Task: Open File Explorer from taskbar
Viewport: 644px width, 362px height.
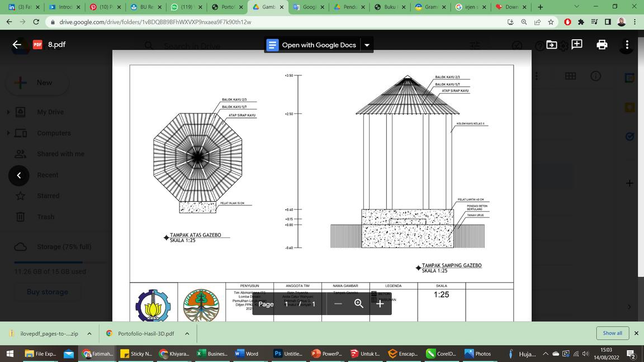Action: coord(40,354)
